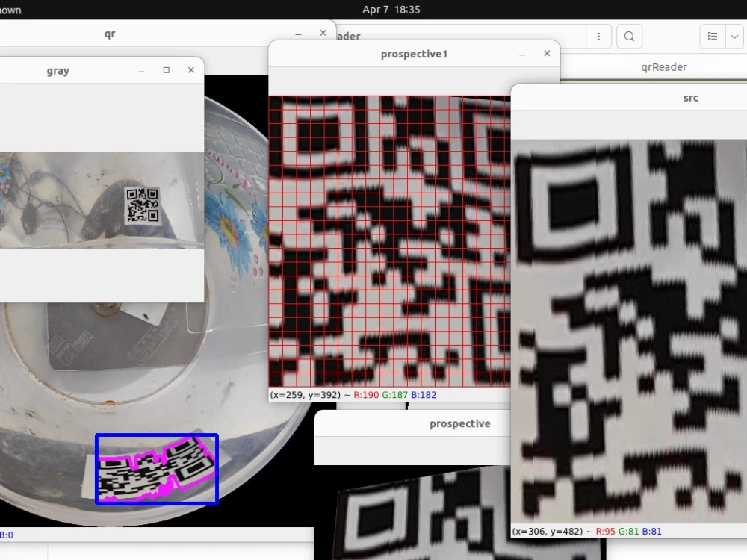Viewport: 747px width, 560px height.
Task: Click the enlarged QR image in src window
Action: [x=629, y=332]
